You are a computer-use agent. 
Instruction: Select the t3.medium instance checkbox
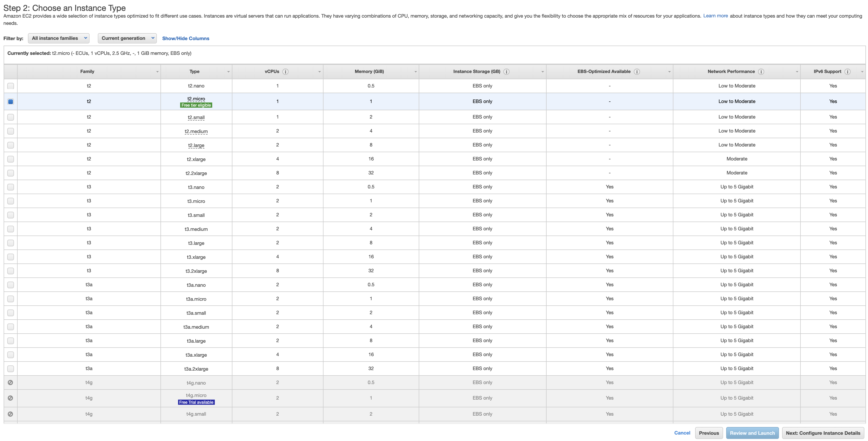[x=10, y=229]
